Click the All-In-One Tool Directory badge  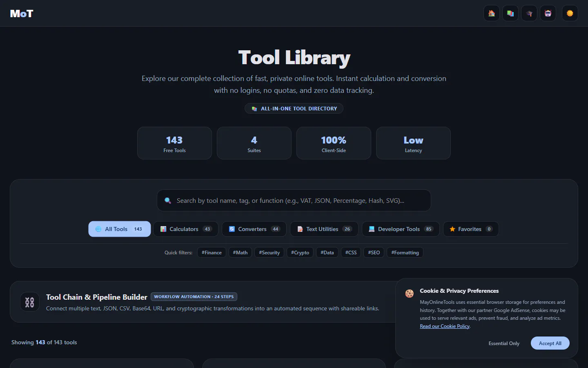pyautogui.click(x=294, y=108)
